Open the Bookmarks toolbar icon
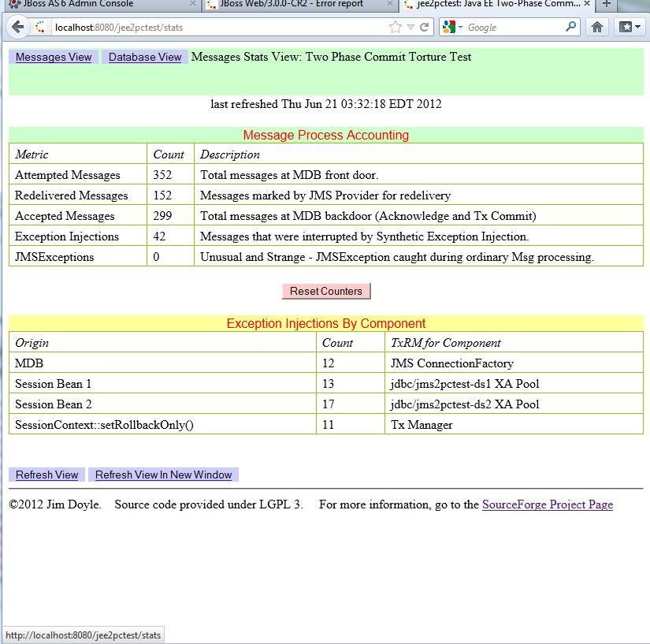Viewport: 650px width, 644px height. point(624,26)
